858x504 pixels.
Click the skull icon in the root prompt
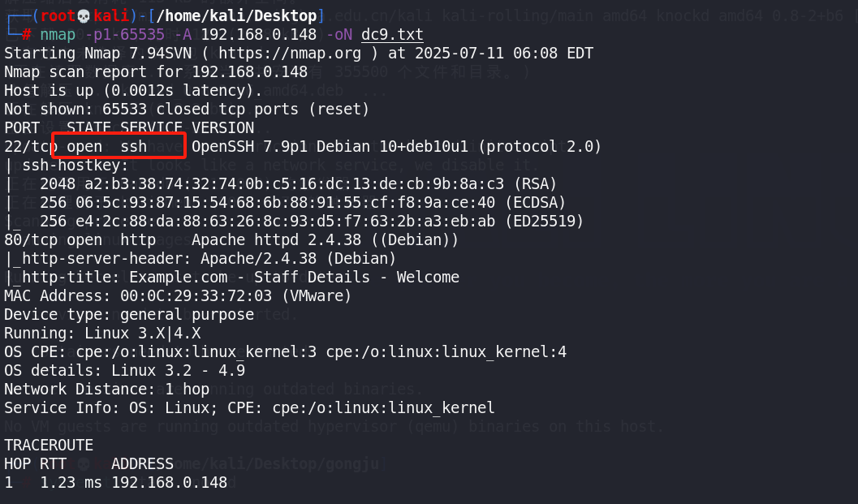84,15
